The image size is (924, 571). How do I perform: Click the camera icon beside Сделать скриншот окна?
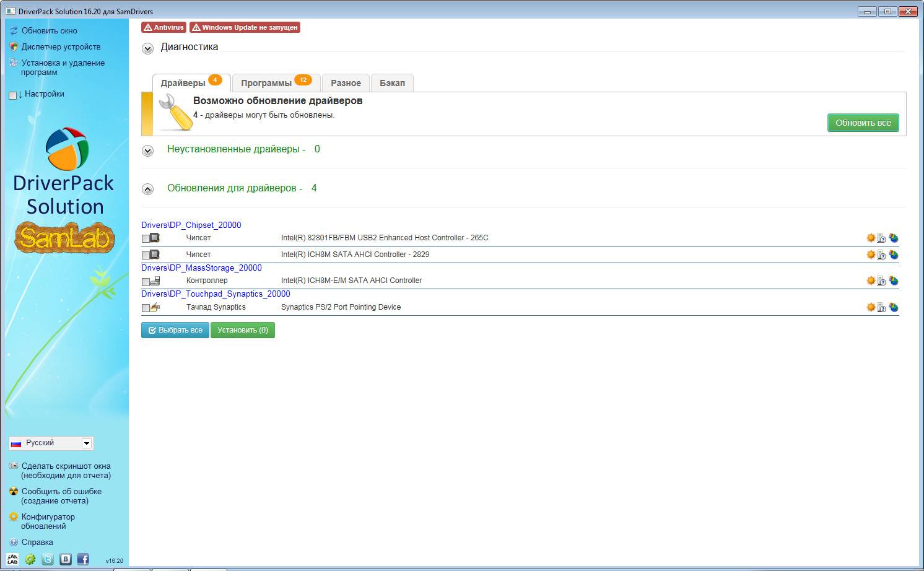(14, 466)
